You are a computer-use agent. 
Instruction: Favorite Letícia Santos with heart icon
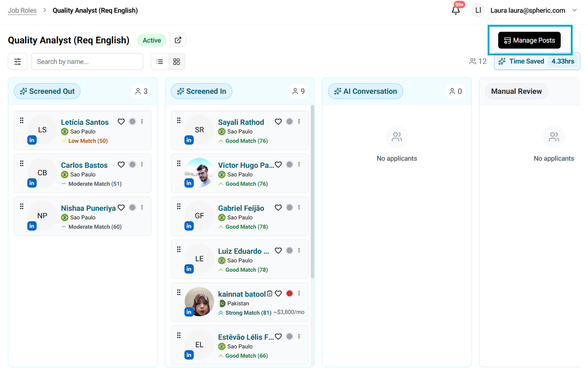click(121, 121)
